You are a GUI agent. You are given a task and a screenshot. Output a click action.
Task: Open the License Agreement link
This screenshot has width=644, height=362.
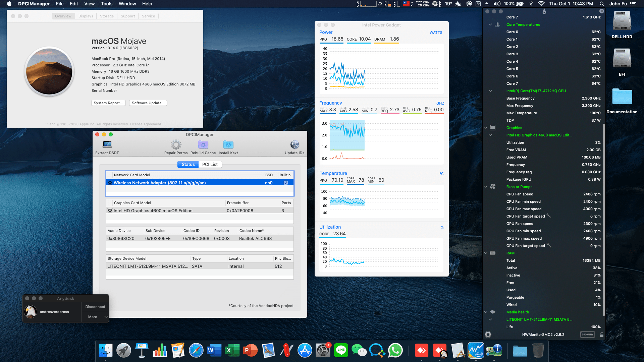pyautogui.click(x=146, y=124)
